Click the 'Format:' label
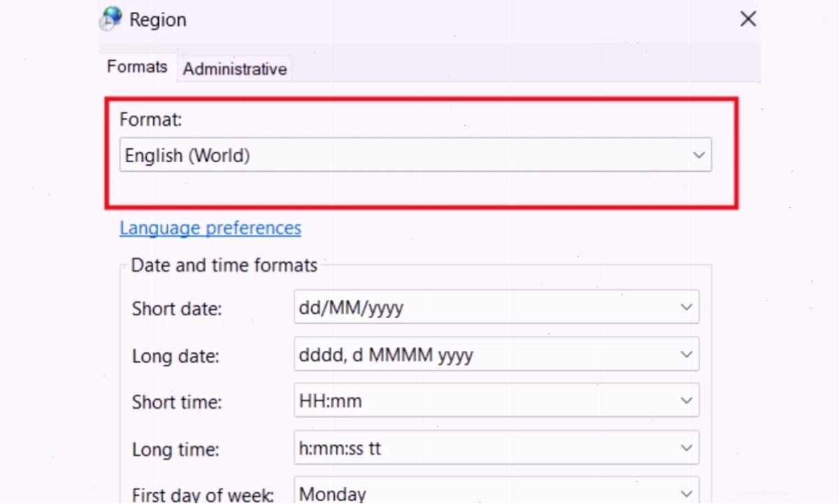This screenshot has height=504, width=839. [151, 120]
